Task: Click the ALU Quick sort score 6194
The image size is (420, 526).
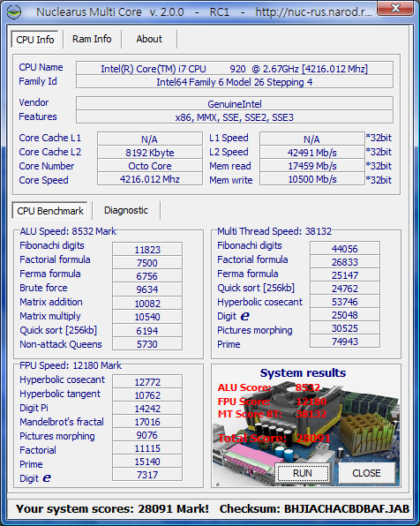Action: (x=147, y=330)
